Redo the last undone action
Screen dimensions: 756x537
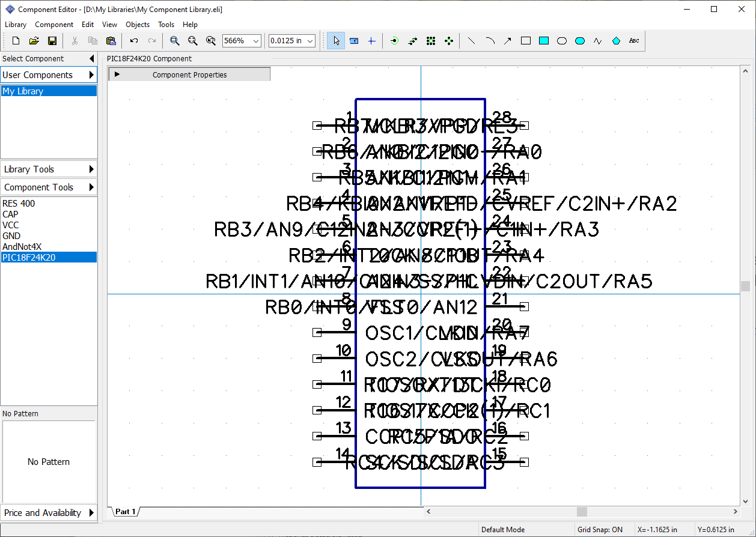coord(152,41)
